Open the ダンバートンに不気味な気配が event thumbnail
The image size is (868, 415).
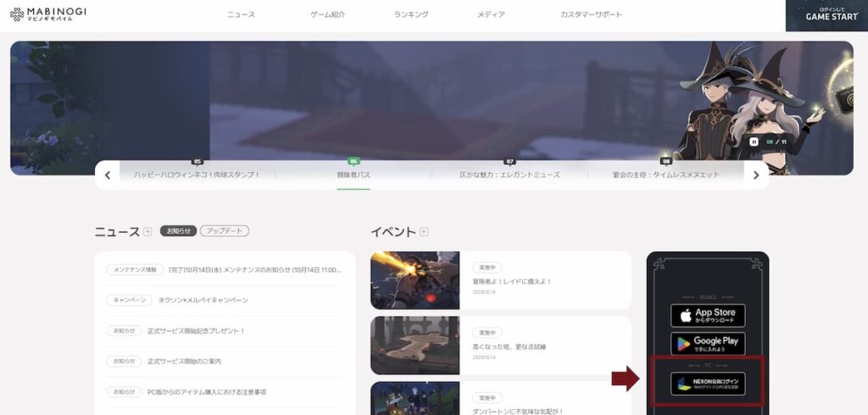click(415, 398)
